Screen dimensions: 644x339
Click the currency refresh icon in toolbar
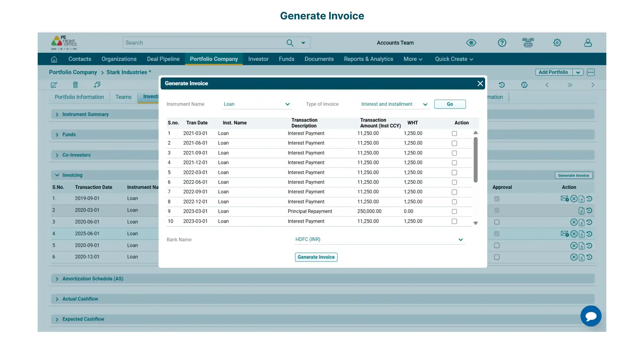tap(524, 85)
